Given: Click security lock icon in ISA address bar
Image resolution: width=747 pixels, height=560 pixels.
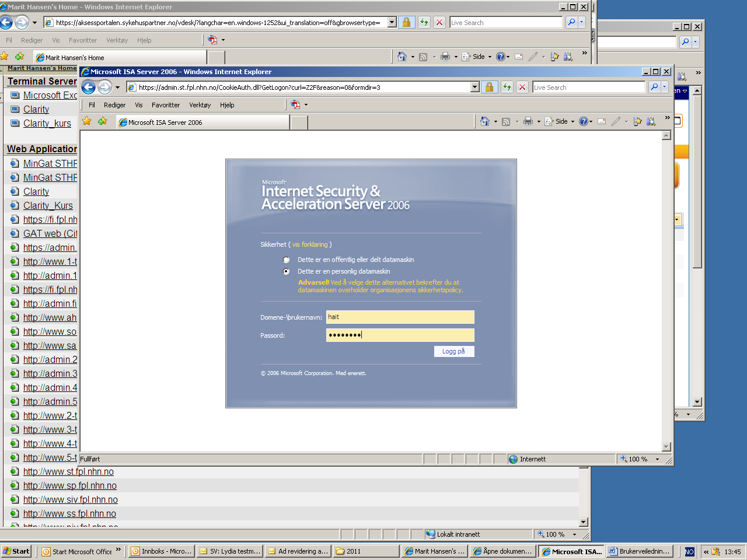Looking at the screenshot, I should coord(489,87).
